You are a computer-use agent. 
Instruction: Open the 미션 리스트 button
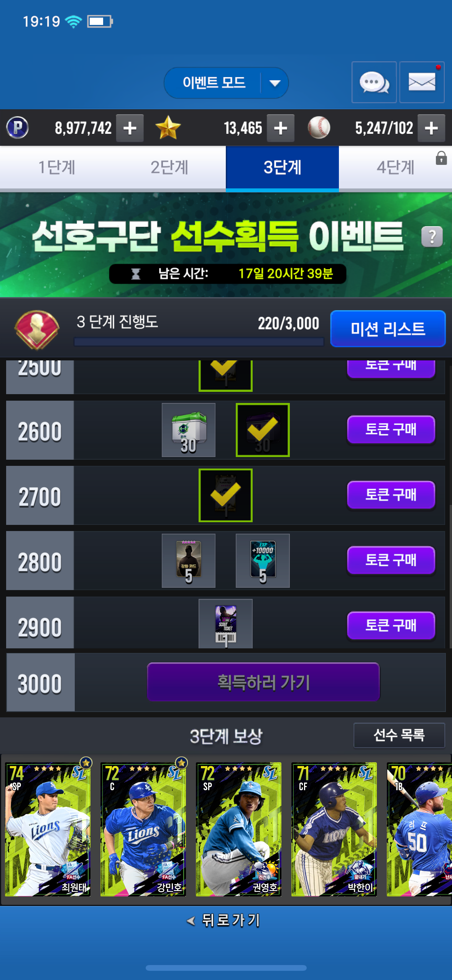388,329
